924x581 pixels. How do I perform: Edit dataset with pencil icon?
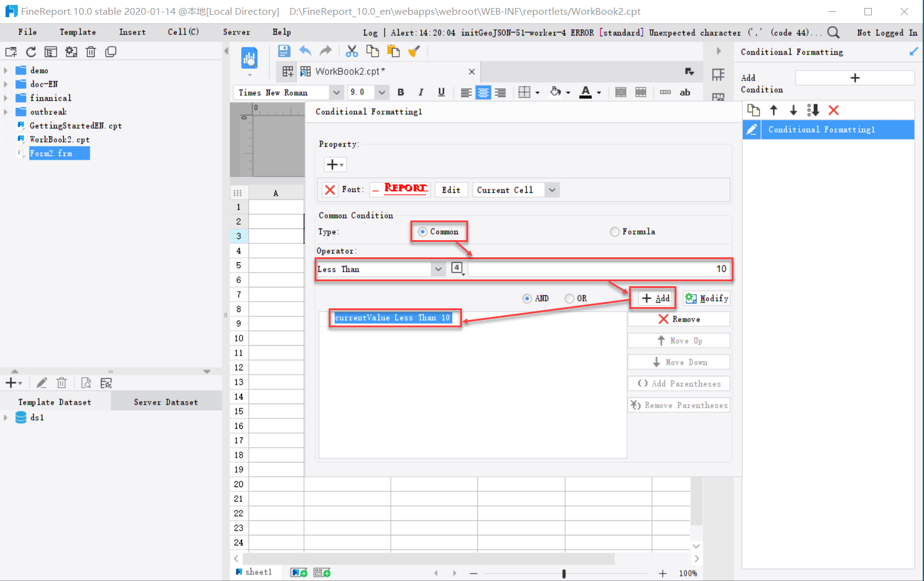point(42,383)
